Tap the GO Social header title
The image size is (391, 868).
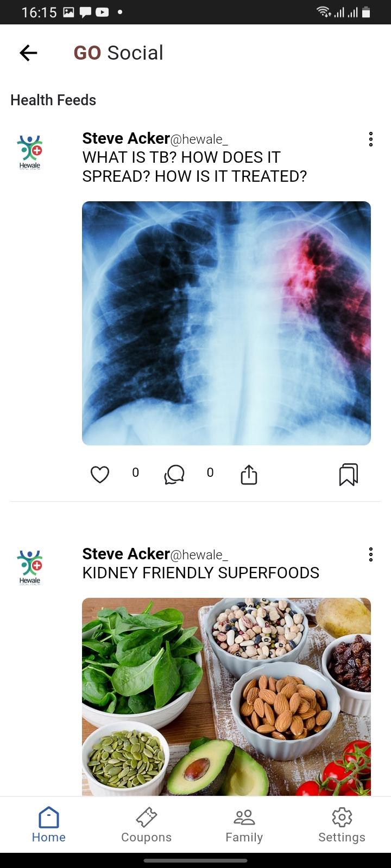[x=118, y=53]
